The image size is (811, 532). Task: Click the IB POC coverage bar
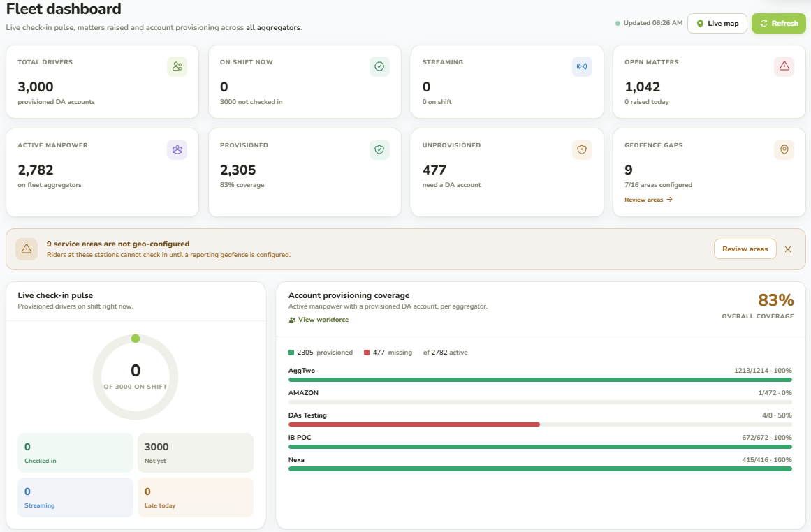540,447
